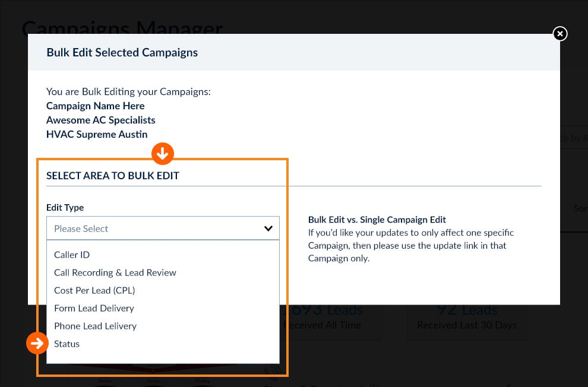Viewport: 588px width, 387px height.
Task: Select Phone Lead Lelivery option
Action: 95,325
